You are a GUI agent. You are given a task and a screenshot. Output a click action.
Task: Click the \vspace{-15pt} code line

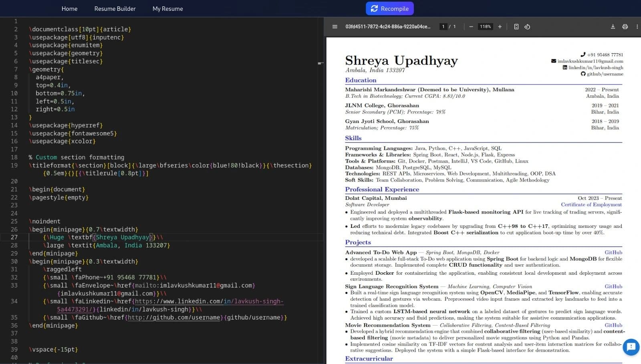click(x=53, y=350)
